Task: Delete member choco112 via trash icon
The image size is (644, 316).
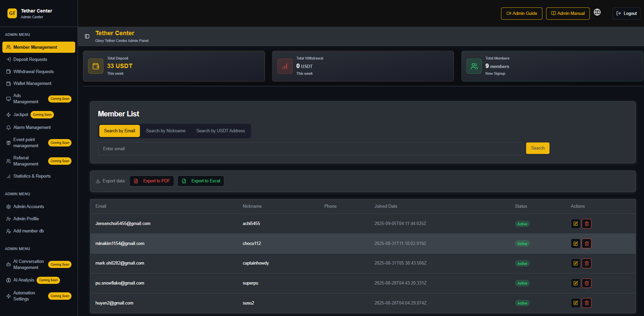Action: [x=586, y=244]
